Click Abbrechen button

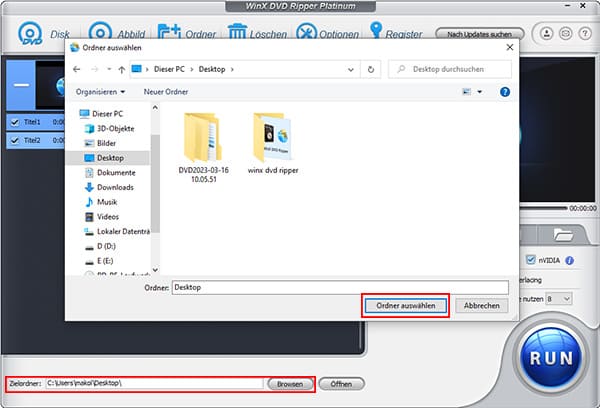481,306
